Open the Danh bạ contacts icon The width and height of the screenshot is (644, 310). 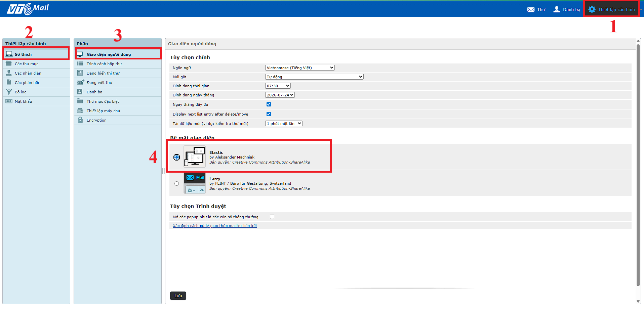(557, 9)
